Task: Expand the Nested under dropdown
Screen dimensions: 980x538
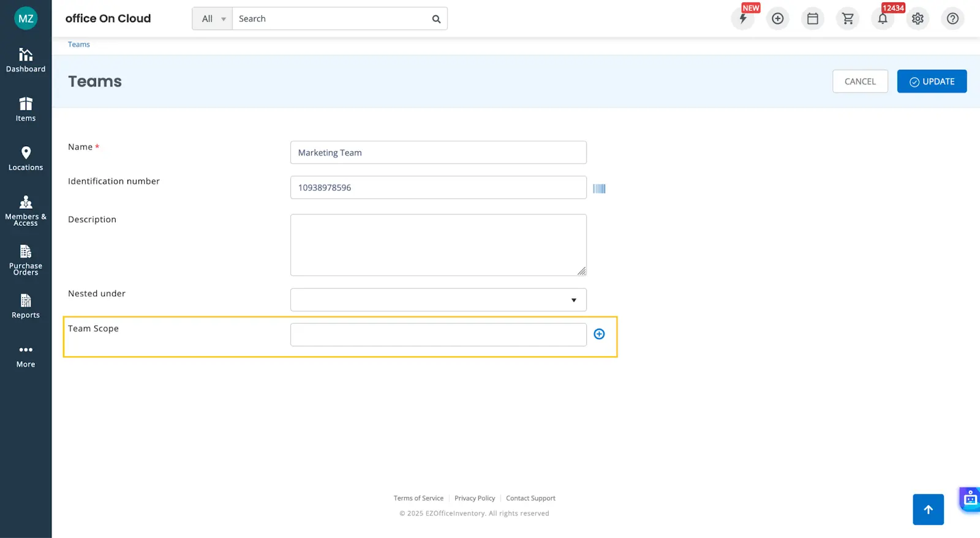Action: coord(438,300)
